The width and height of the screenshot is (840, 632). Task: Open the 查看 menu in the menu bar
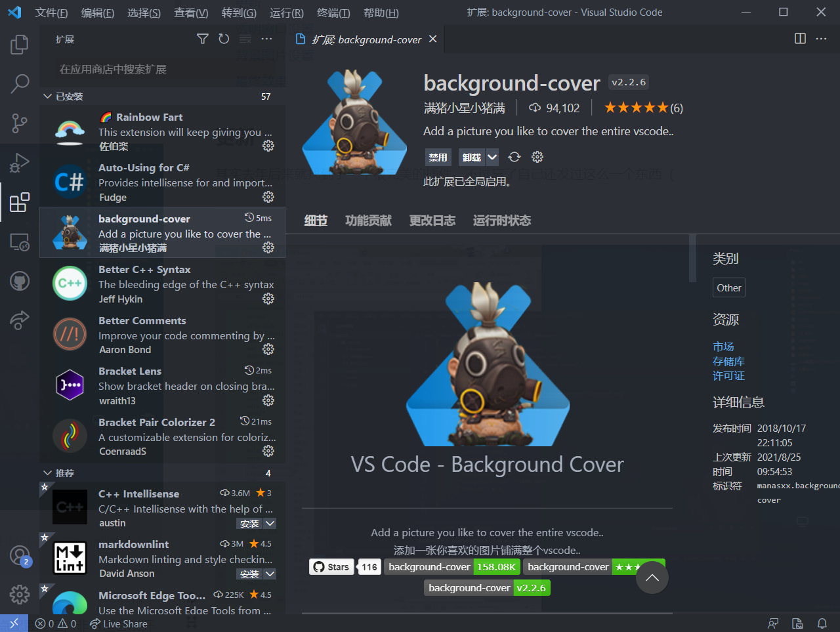coord(190,12)
